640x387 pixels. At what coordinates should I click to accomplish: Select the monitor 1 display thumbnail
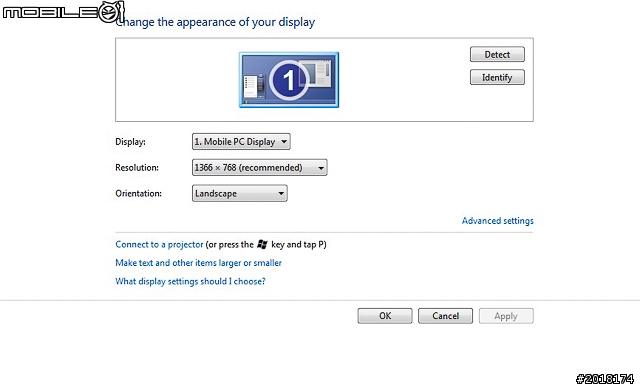point(289,80)
